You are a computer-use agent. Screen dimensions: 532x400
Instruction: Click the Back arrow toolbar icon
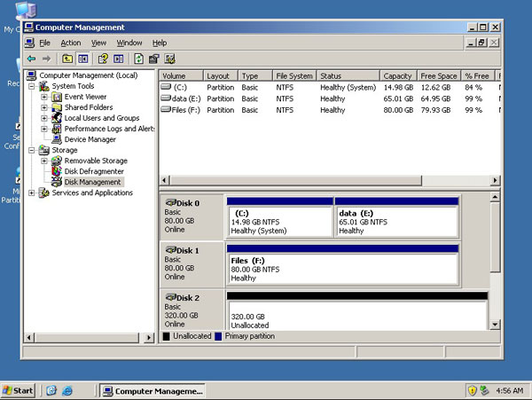pyautogui.click(x=32, y=59)
